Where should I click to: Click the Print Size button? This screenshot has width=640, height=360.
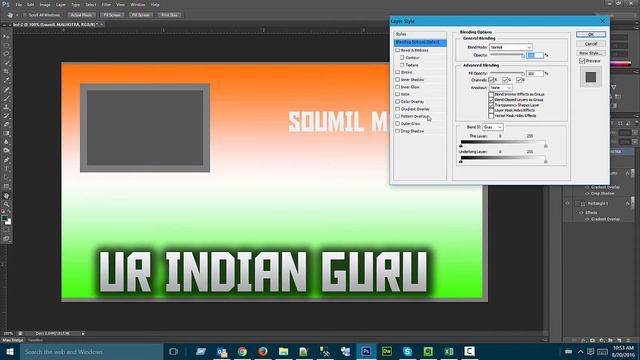[x=169, y=15]
